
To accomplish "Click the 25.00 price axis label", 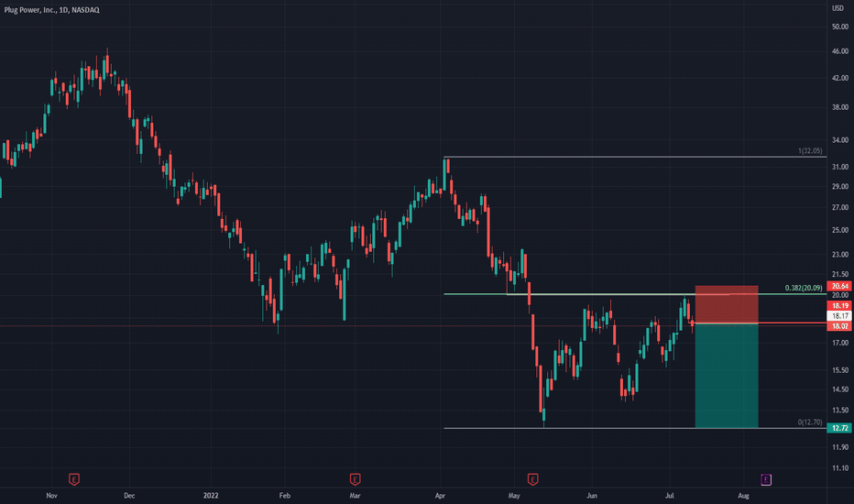I will pyautogui.click(x=840, y=231).
